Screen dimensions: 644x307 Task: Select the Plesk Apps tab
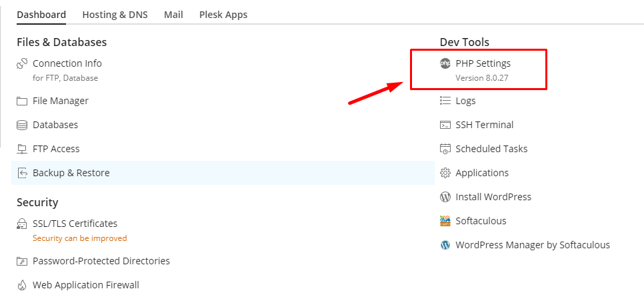223,15
